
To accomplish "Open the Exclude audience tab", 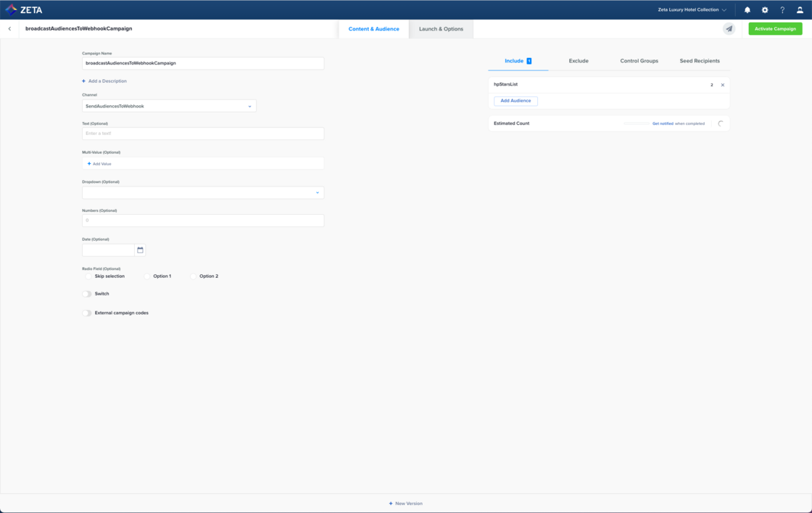I will (x=579, y=61).
